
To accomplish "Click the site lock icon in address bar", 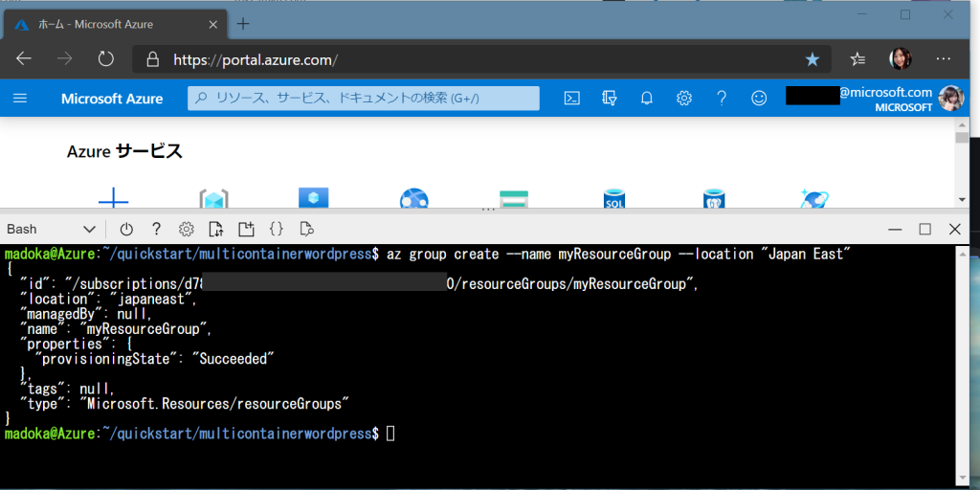I will pos(152,59).
